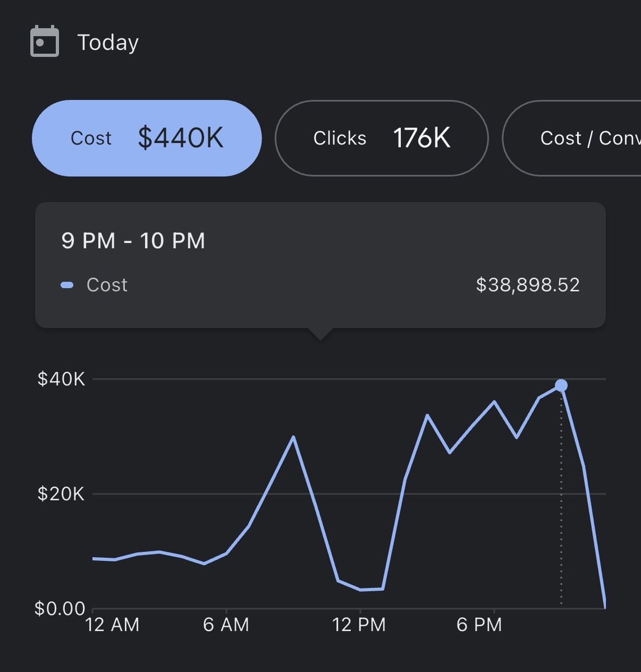Viewport: 641px width, 672px height.
Task: Tap the highlighted 9 PM data point
Action: pyautogui.click(x=561, y=385)
